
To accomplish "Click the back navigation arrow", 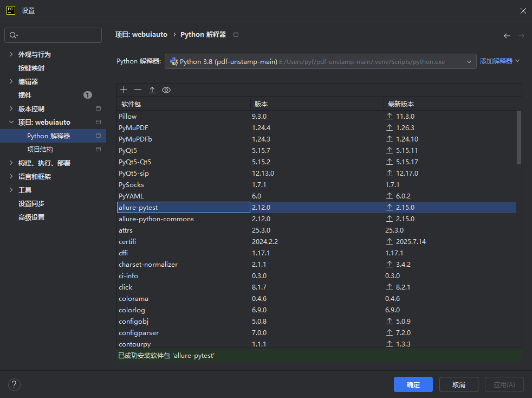I will [507, 36].
